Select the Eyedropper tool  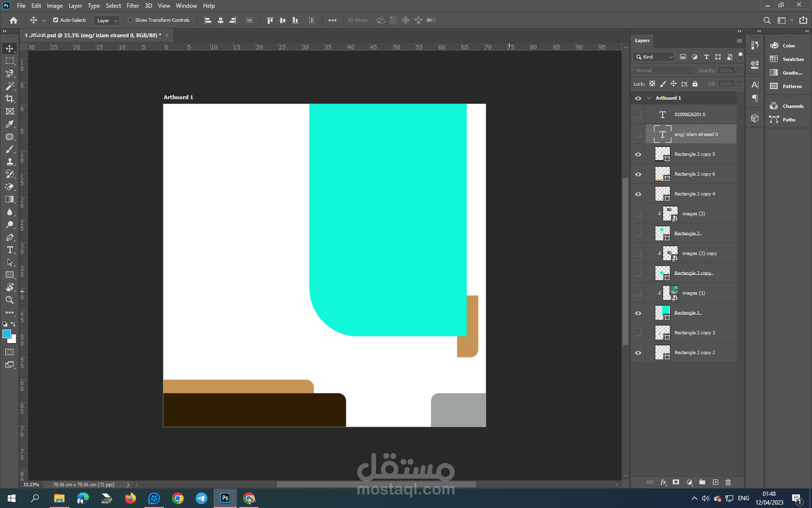point(10,124)
